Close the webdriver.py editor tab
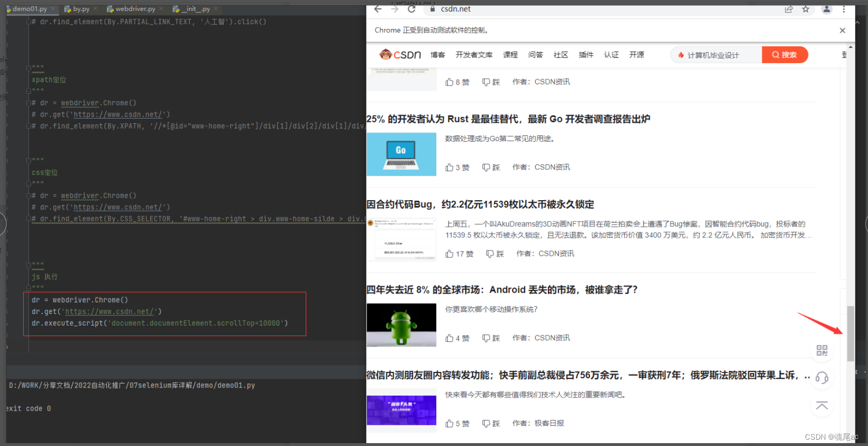Viewport: 868px width, 446px height. click(160, 9)
